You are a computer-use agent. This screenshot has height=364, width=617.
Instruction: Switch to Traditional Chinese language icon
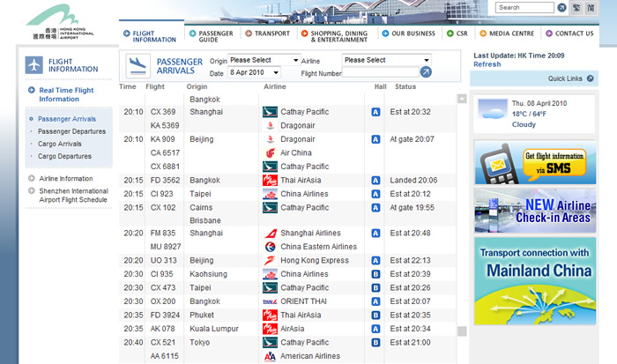click(x=576, y=8)
